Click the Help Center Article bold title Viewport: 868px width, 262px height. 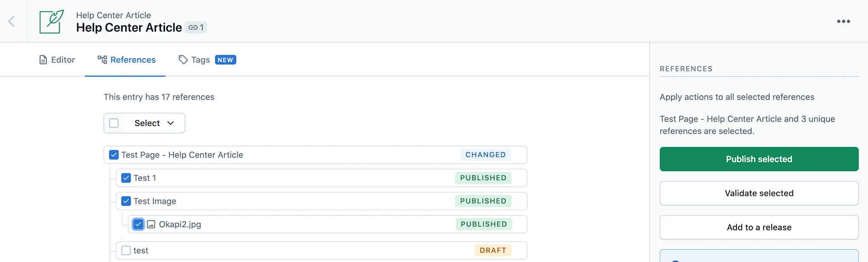click(x=129, y=28)
